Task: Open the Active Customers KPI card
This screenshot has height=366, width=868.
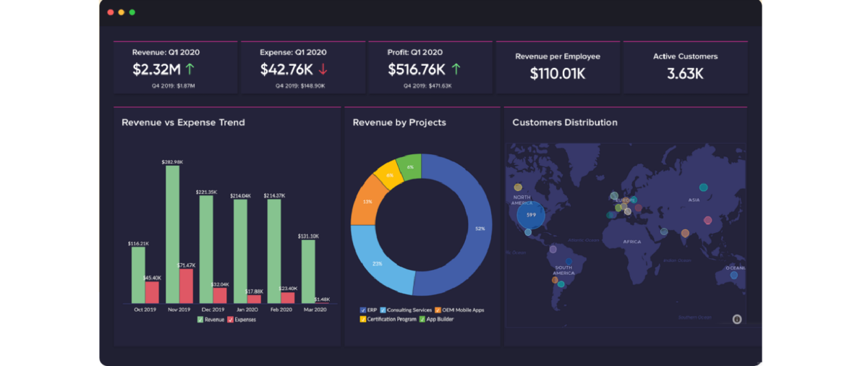Action: [x=685, y=67]
